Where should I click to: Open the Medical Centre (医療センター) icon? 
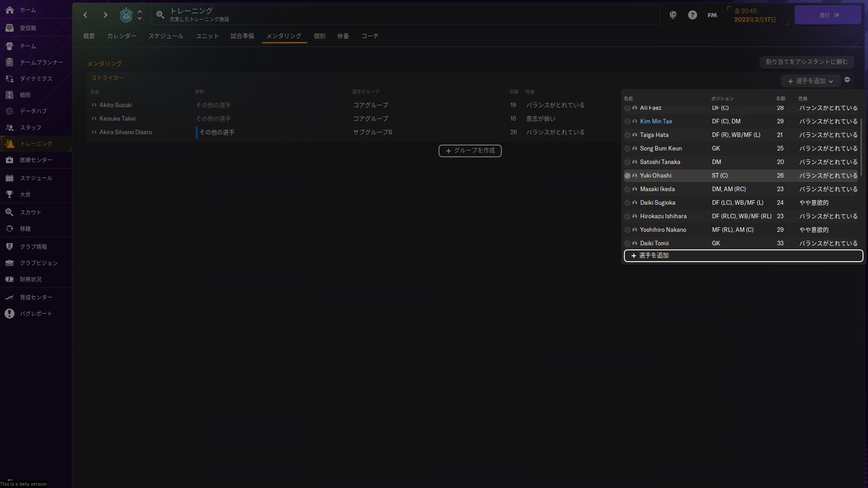tap(9, 160)
